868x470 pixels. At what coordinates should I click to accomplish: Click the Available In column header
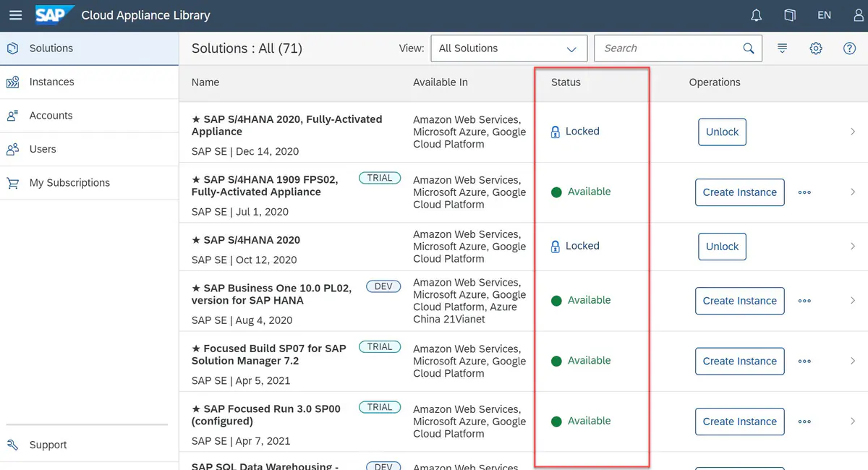(441, 82)
